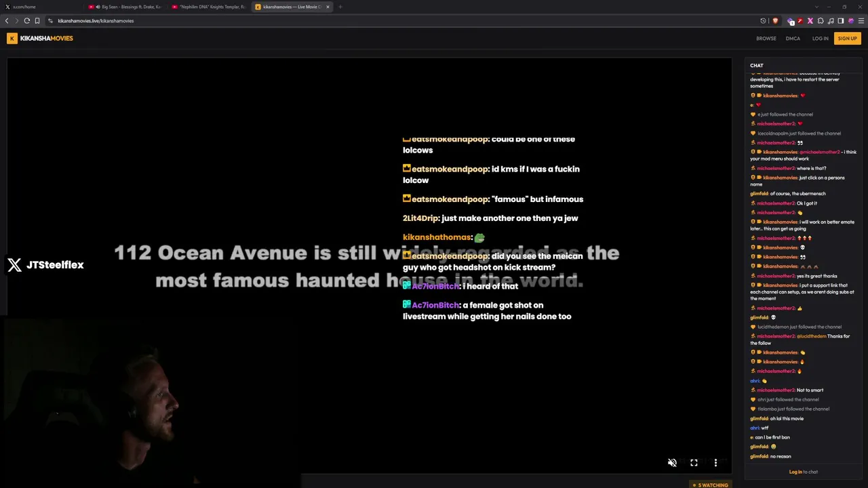This screenshot has height=488, width=868.
Task: Open Brave Shields lion icon
Action: coord(775,21)
